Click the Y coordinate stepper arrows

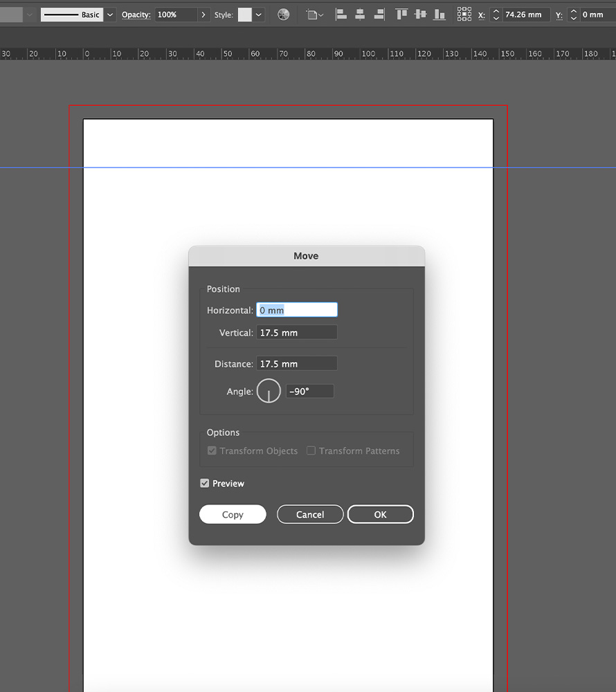[573, 15]
